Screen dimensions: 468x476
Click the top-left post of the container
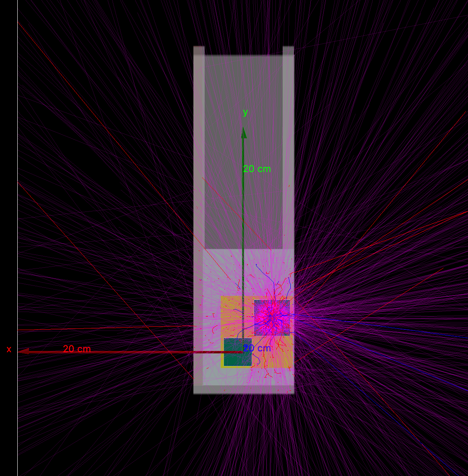pyautogui.click(x=199, y=50)
